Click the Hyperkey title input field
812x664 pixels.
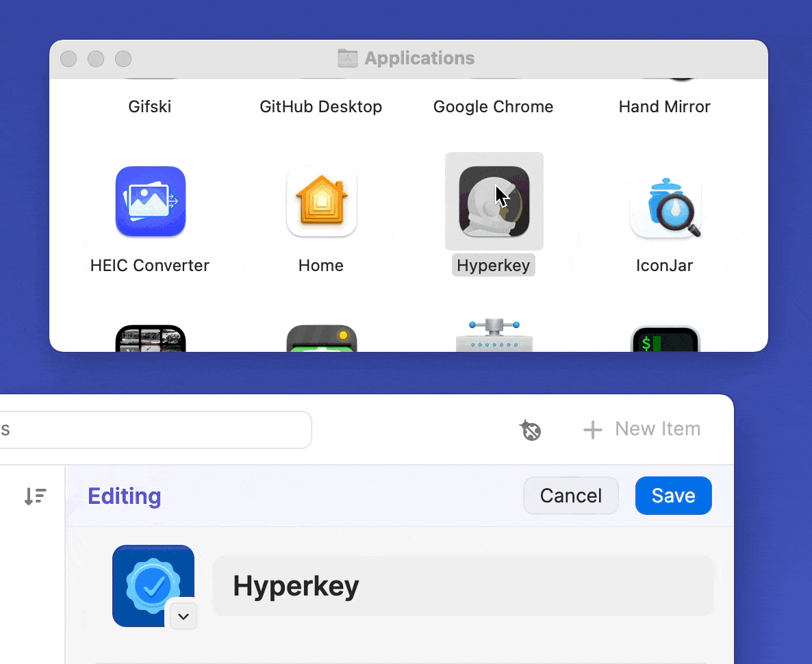click(463, 586)
